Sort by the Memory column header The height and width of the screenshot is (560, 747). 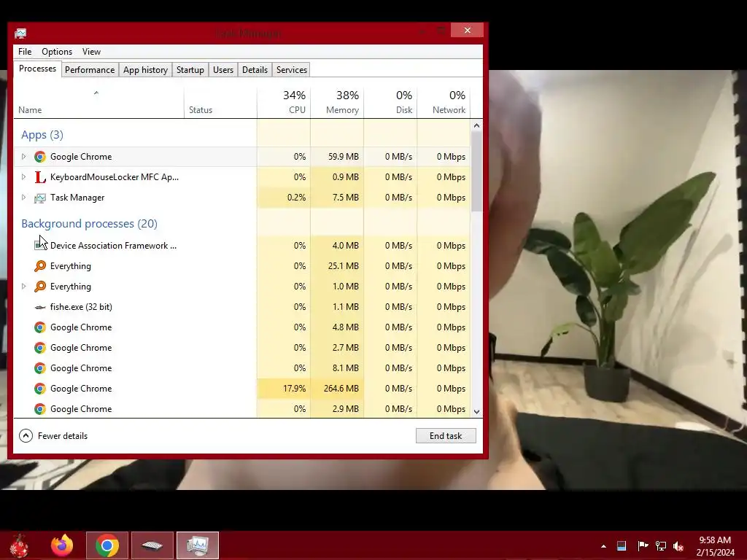click(337, 102)
